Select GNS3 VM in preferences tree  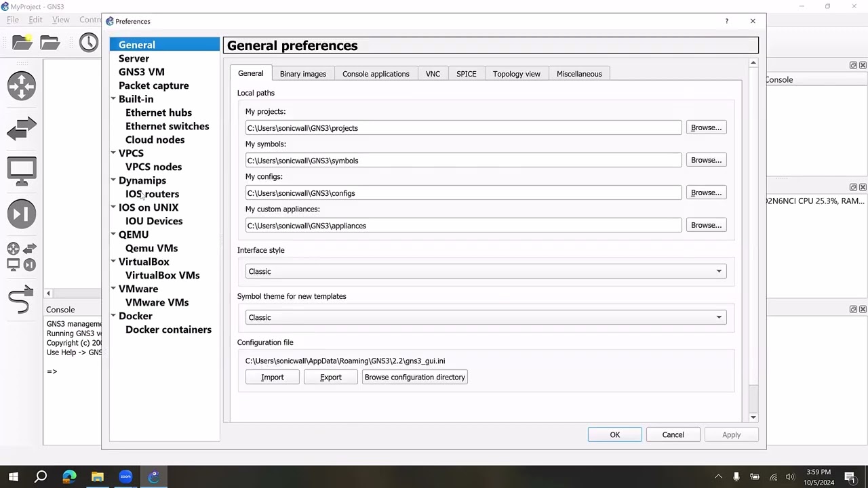[x=142, y=72]
